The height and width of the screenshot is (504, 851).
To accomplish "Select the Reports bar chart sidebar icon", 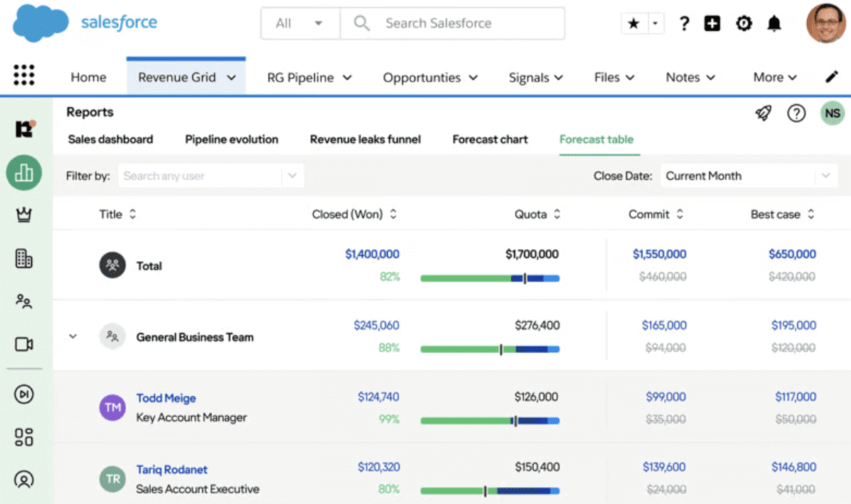I will coord(24,172).
